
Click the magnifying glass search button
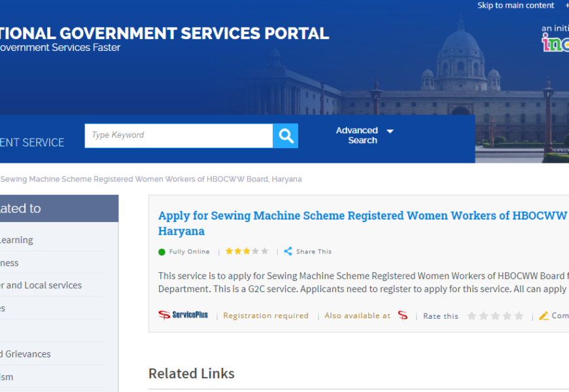coord(286,136)
